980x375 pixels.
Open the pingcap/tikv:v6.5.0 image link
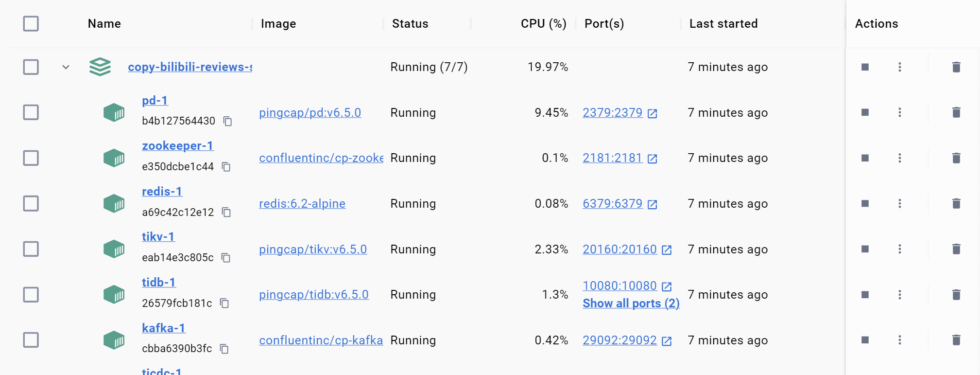tap(312, 249)
